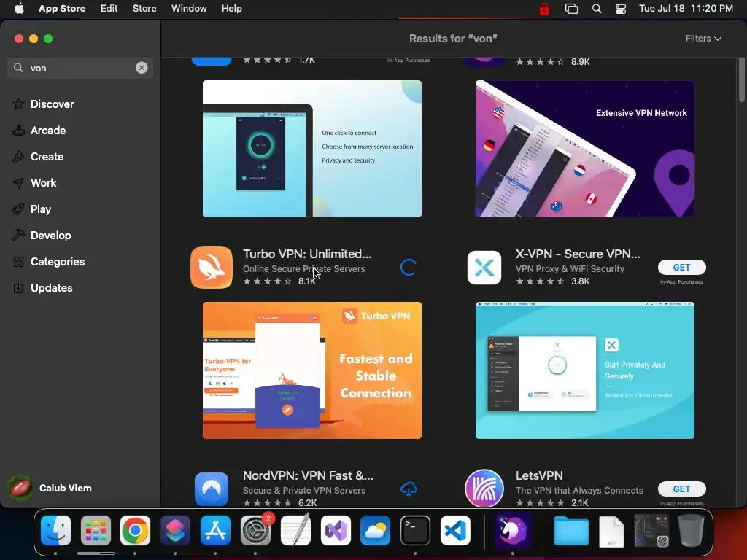Launch Visual Studio Code from the Dock
Image resolution: width=747 pixels, height=560 pixels.
tap(455, 531)
